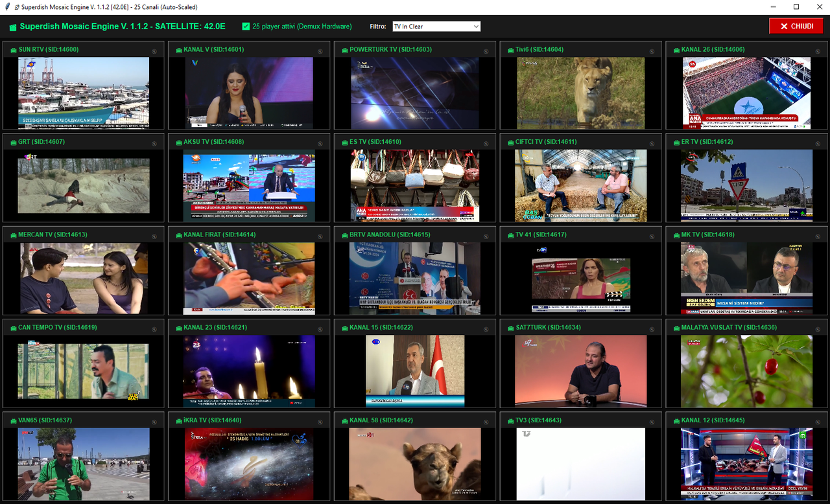The width and height of the screenshot is (830, 504).
Task: Select the ES TV handbags video thumbnail
Action: click(x=415, y=186)
